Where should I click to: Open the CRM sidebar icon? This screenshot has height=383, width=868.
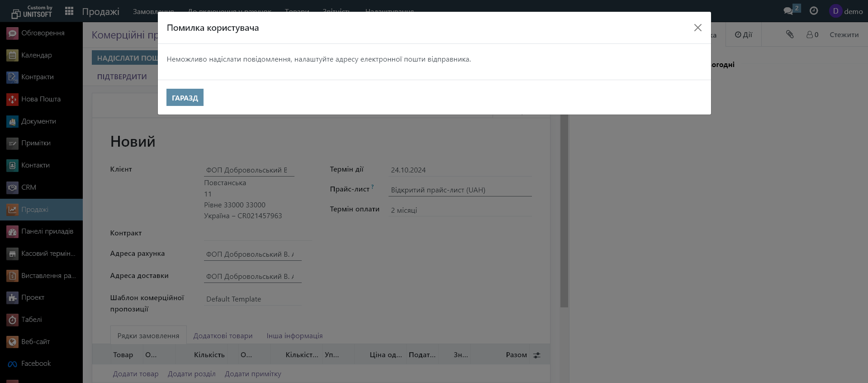(x=12, y=187)
